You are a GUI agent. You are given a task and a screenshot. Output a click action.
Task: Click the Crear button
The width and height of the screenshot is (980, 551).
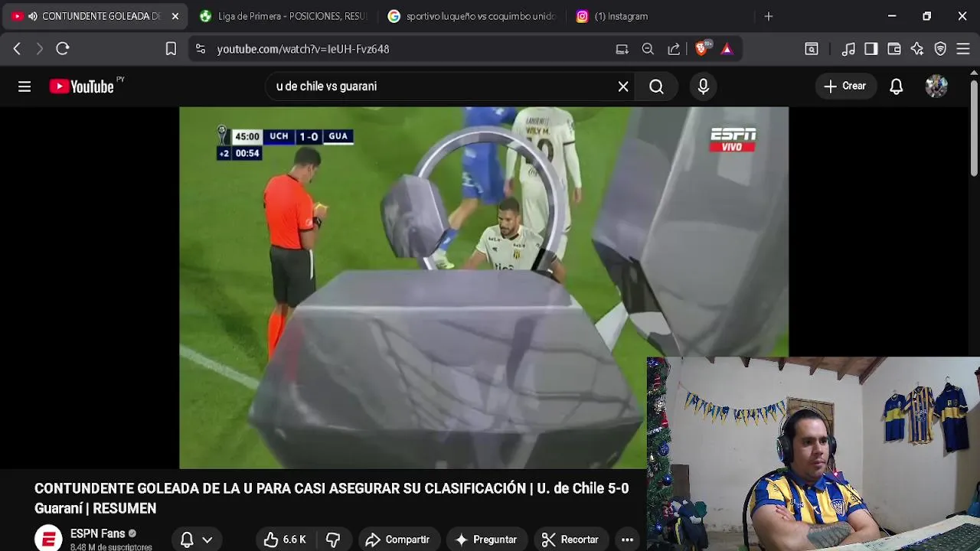845,86
